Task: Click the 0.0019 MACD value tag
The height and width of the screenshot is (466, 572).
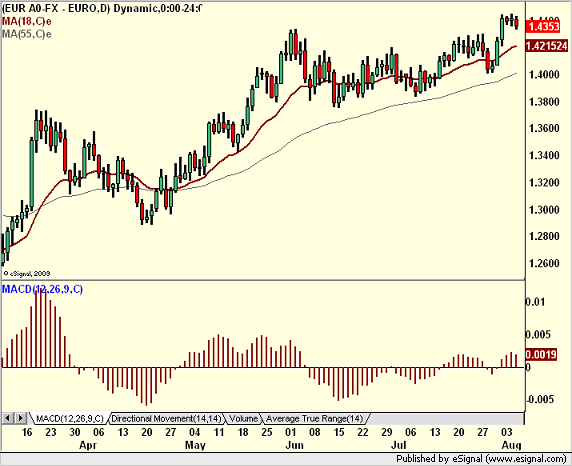Action: pyautogui.click(x=541, y=354)
